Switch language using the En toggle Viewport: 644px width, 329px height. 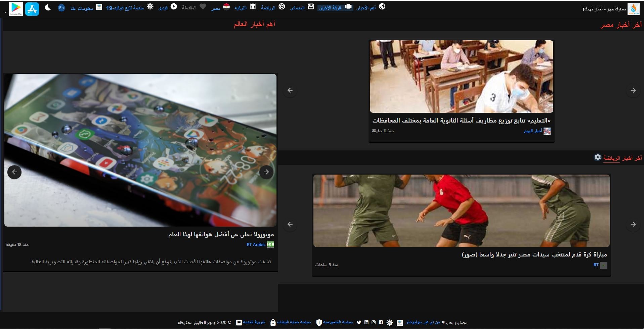coord(61,7)
